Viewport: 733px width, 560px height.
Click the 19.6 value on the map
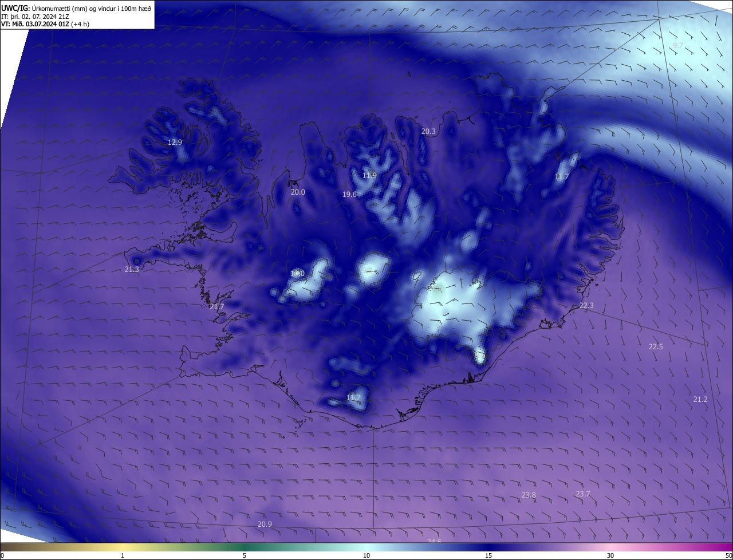tap(349, 195)
